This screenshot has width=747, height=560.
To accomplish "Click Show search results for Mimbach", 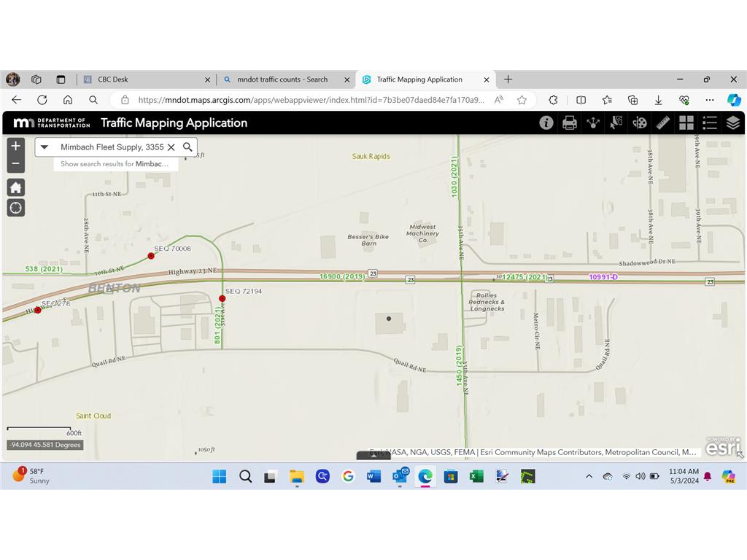I will (115, 164).
